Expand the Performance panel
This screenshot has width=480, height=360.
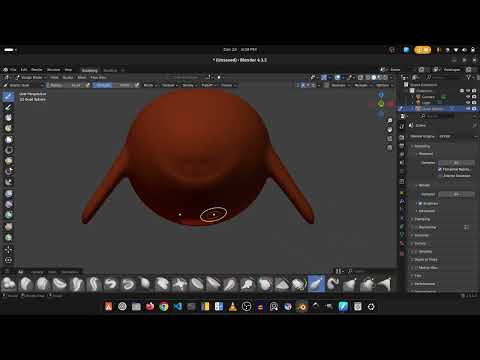click(x=425, y=284)
